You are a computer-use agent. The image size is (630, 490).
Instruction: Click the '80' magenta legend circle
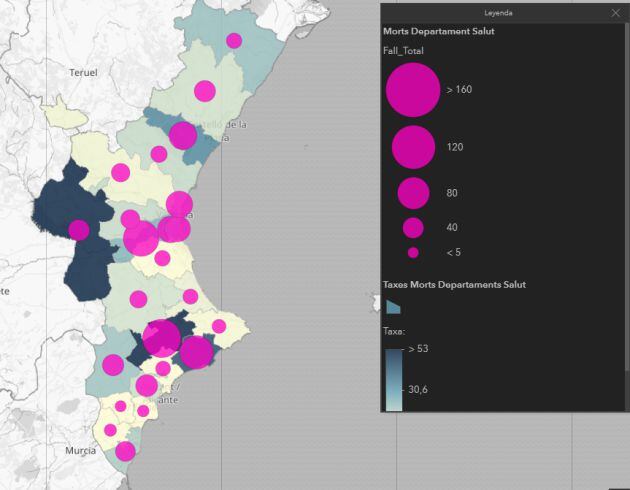[413, 192]
